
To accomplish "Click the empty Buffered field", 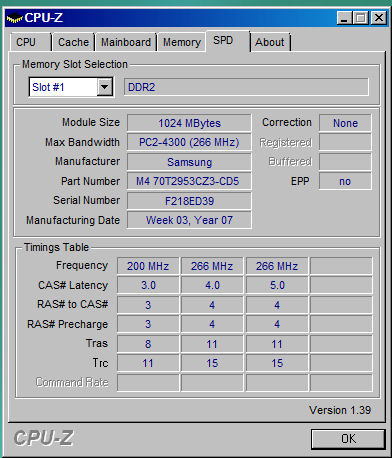I will pyautogui.click(x=345, y=162).
